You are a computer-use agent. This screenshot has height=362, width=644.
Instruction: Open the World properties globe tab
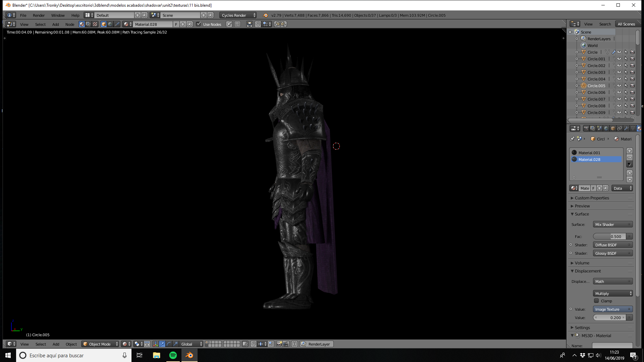pos(606,128)
